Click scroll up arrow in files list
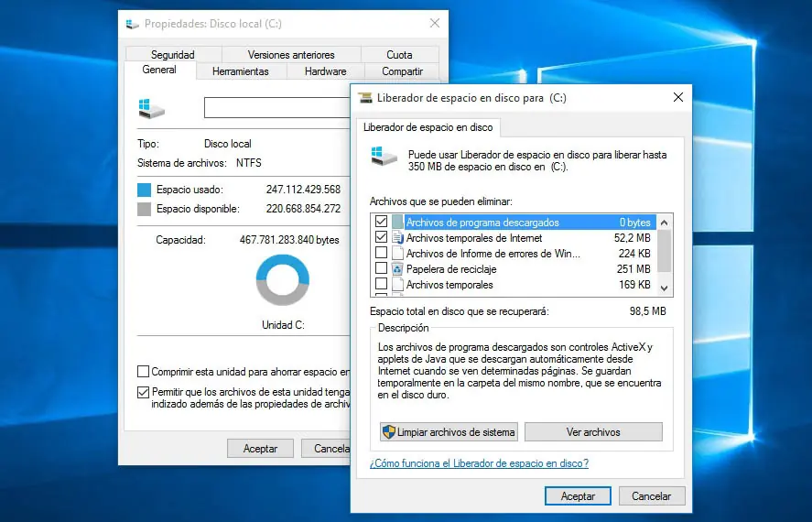812x522 pixels. (x=665, y=223)
